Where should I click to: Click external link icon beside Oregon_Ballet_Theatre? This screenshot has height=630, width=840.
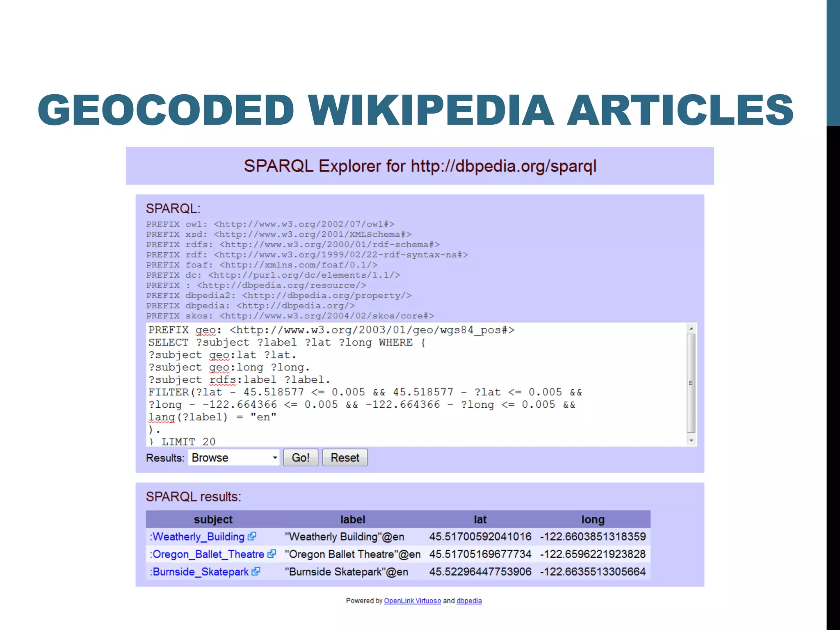pos(272,554)
